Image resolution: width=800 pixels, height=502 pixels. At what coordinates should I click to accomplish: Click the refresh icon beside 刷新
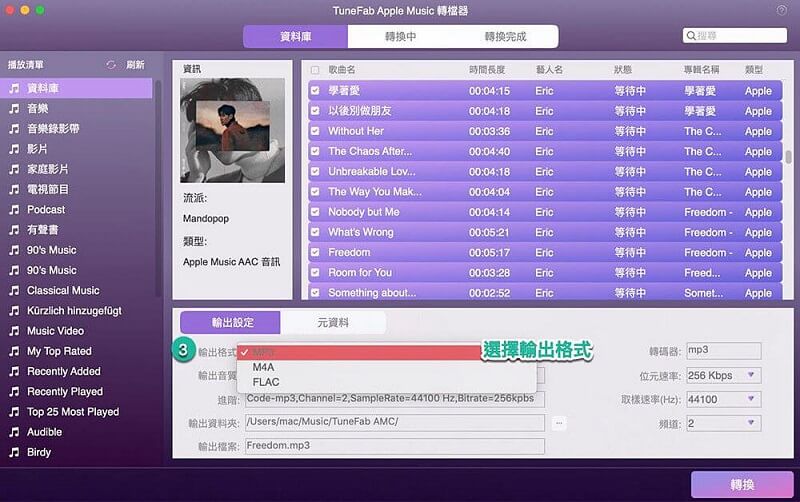(111, 65)
